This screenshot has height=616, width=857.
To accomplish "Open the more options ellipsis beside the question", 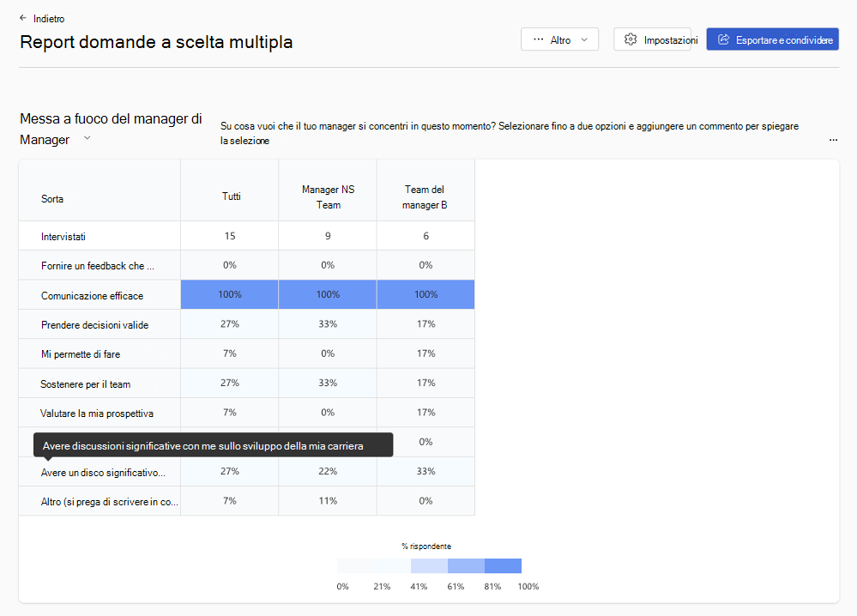I will pos(833,139).
